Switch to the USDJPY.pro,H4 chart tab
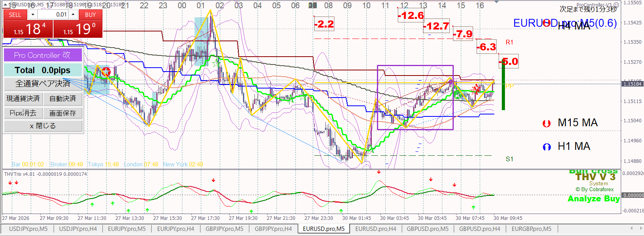The height and width of the screenshot is (236, 644). tap(78, 229)
